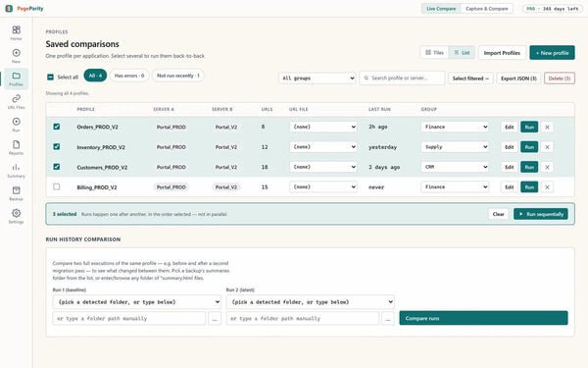This screenshot has height=368, width=588.
Task: Edit the Customers_PROD_V2 profile
Action: (509, 167)
